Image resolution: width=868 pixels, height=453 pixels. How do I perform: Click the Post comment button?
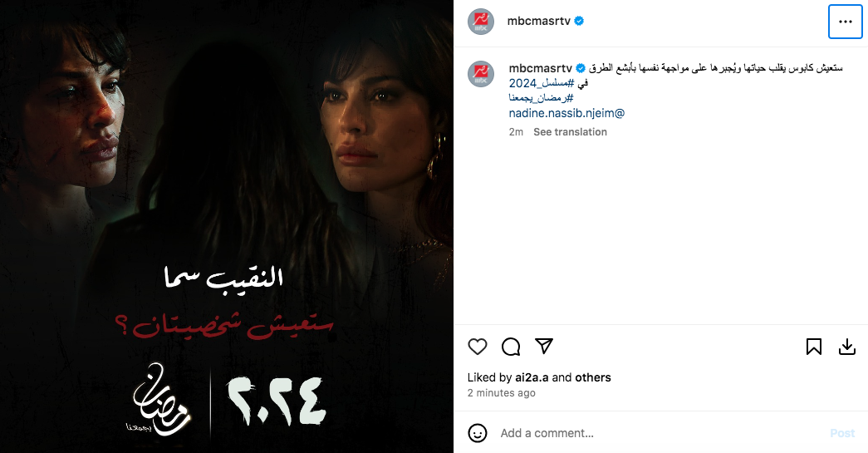tap(842, 433)
